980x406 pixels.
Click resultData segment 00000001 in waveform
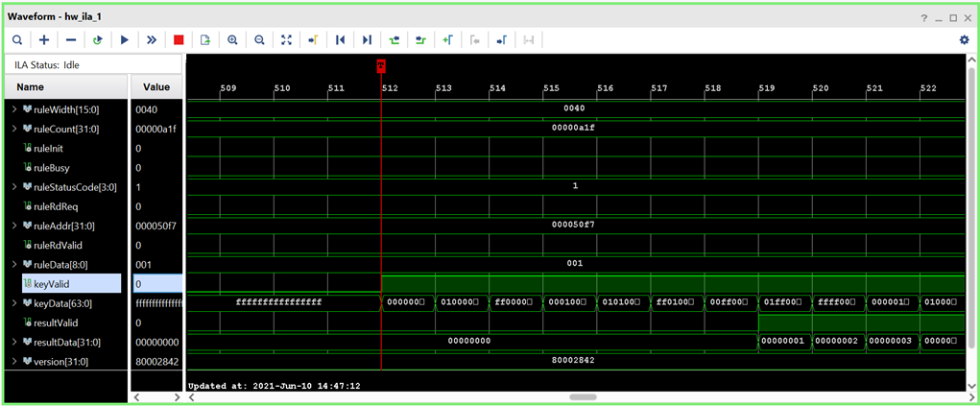point(784,341)
